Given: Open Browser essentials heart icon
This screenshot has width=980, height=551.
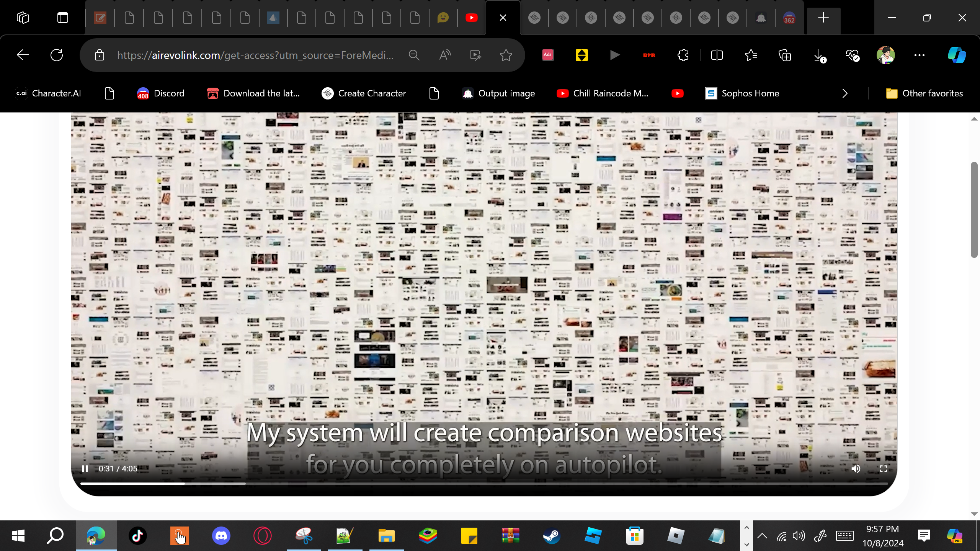Looking at the screenshot, I should click(852, 55).
